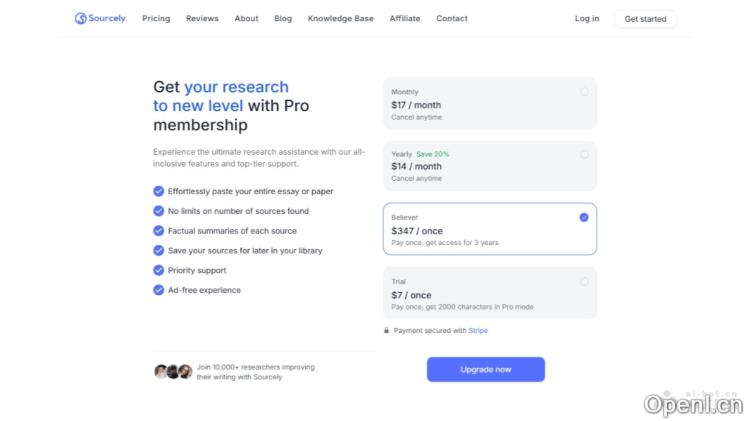The width and height of the screenshot is (750, 421).
Task: Select the Monthly $17 plan radio button
Action: pos(584,92)
